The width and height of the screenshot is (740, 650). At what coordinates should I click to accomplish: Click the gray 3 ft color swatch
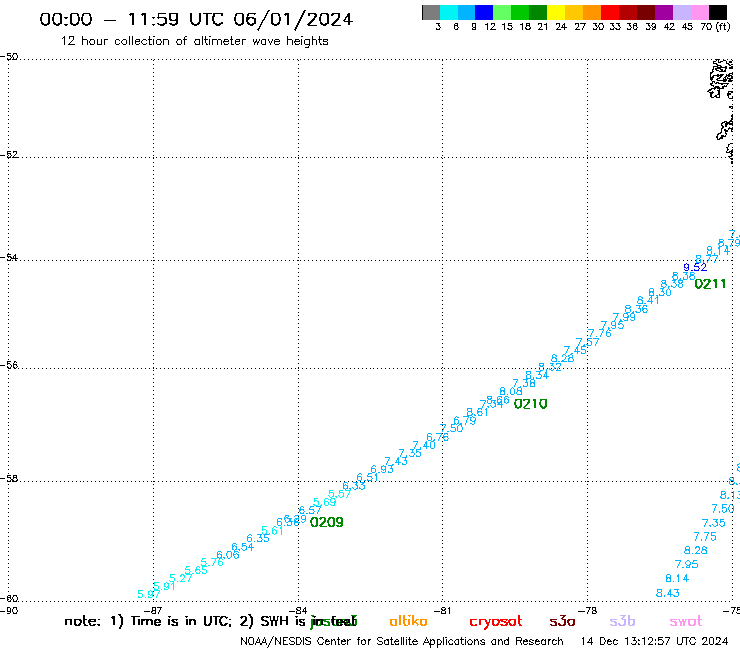(x=431, y=12)
